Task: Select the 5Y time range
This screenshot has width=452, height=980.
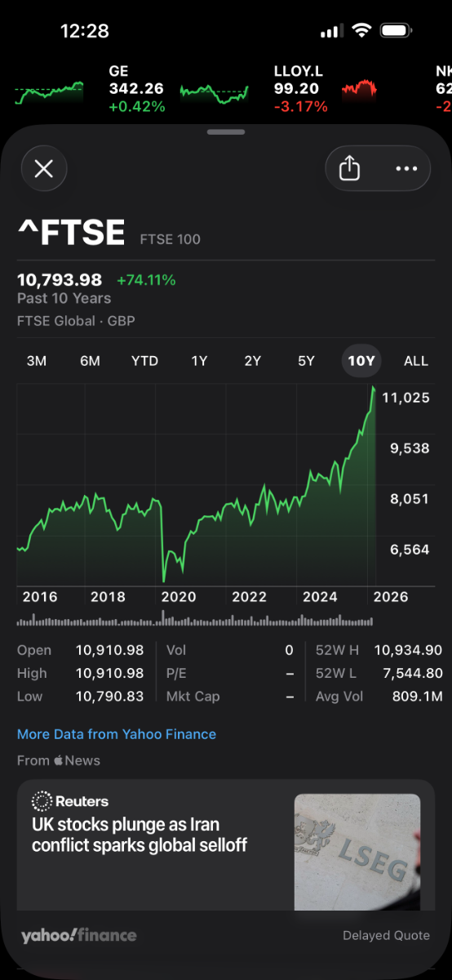Action: (306, 361)
